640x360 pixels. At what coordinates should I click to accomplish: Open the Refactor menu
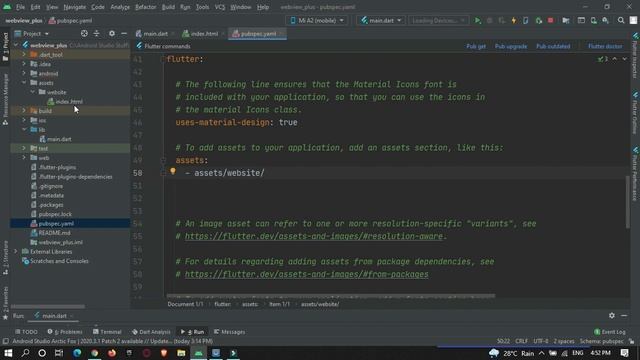click(145, 7)
